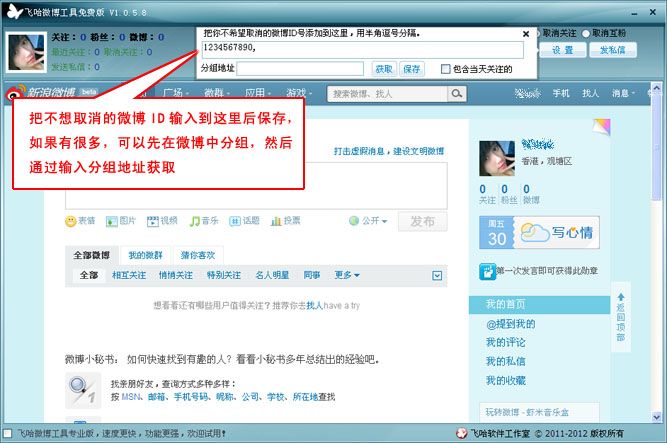Click the Feiha butterfly app logo

(14, 11)
